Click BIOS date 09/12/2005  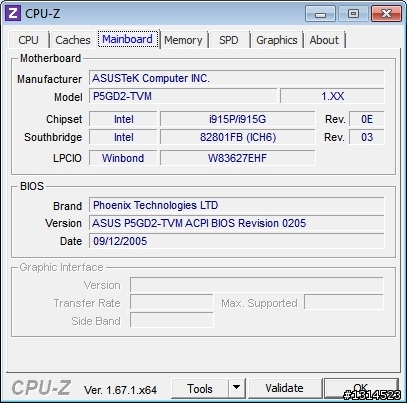coord(237,241)
